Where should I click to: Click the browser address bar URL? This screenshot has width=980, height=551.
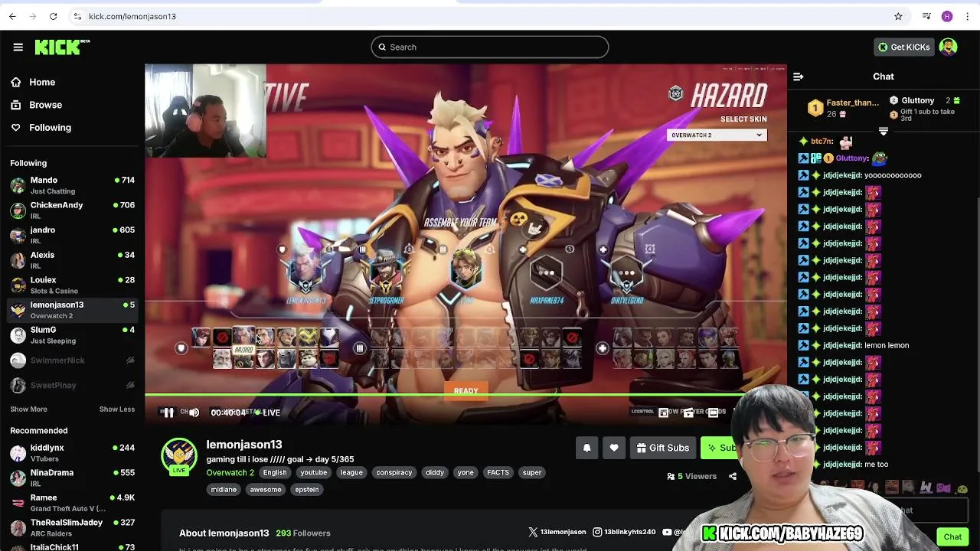click(x=132, y=16)
